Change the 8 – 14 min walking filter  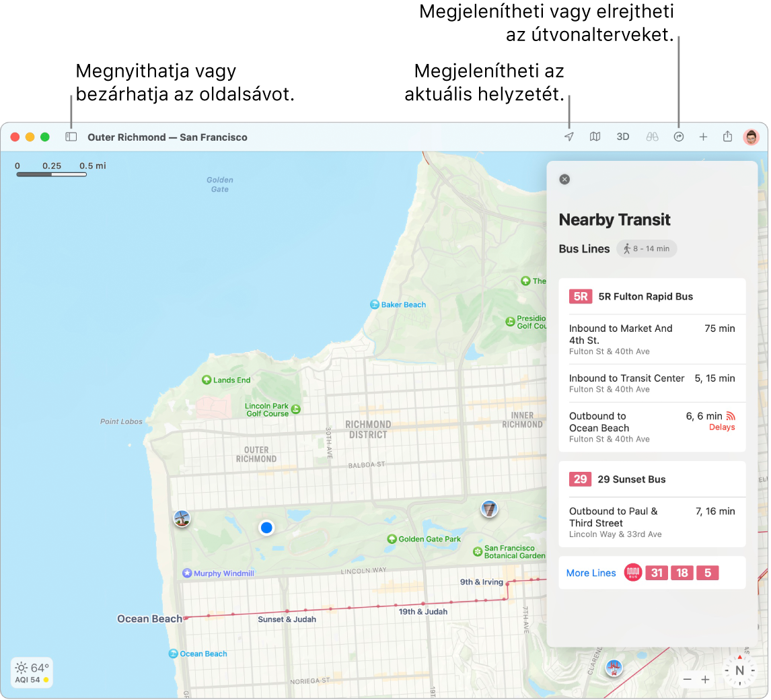pos(647,248)
